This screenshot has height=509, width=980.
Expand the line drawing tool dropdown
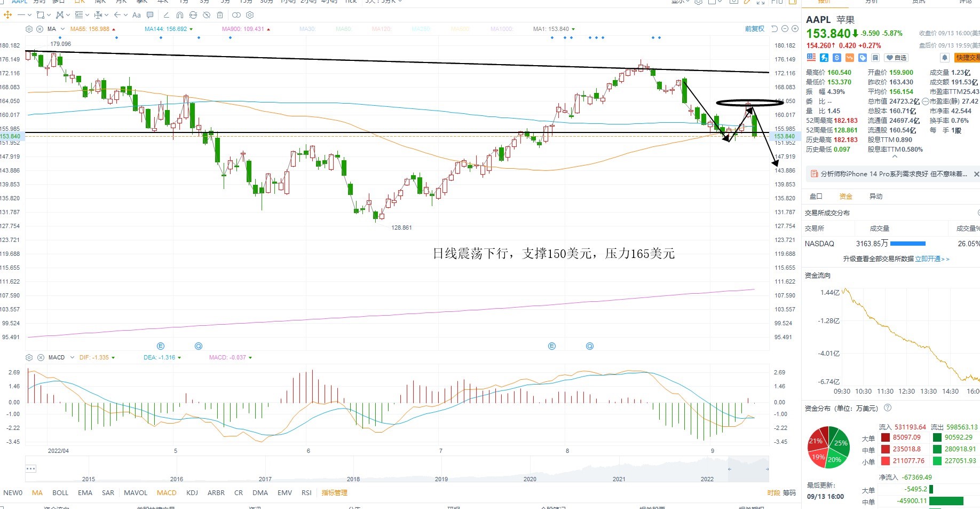tap(29, 15)
